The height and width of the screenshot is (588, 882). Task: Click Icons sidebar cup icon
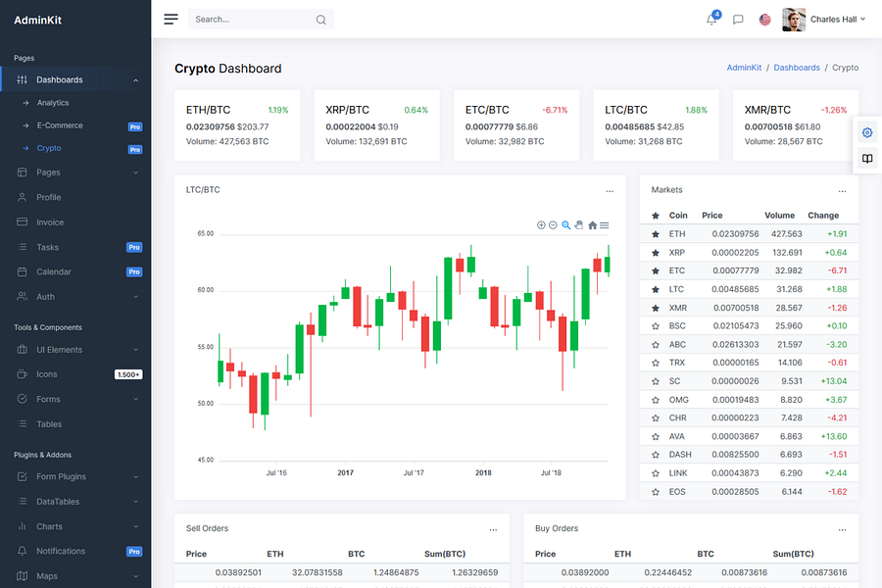[x=22, y=374]
